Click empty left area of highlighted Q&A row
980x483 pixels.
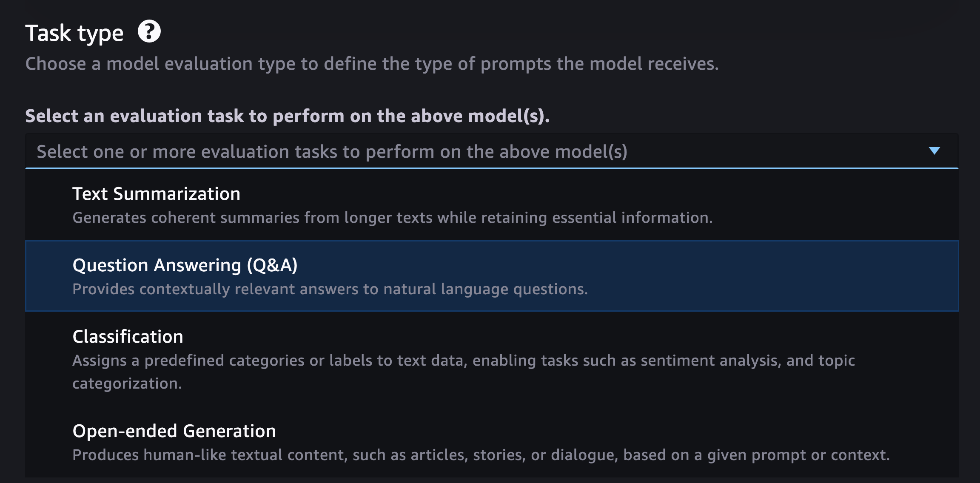tap(48, 276)
